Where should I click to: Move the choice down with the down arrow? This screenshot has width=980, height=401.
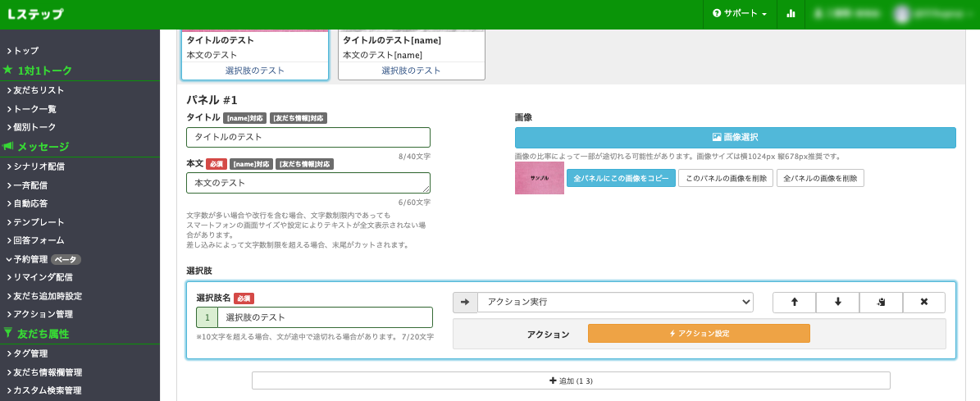pyautogui.click(x=837, y=303)
